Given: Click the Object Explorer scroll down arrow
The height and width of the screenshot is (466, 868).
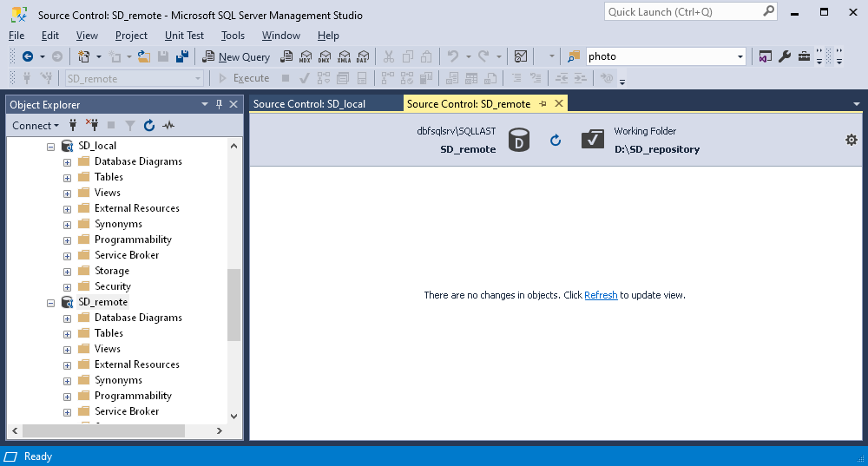Looking at the screenshot, I should (x=233, y=417).
